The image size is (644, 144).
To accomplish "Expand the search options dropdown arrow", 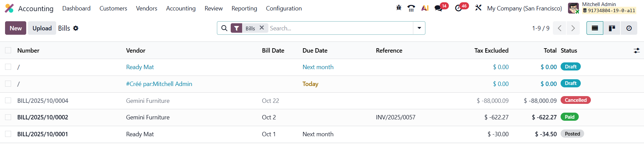I will 419,28.
